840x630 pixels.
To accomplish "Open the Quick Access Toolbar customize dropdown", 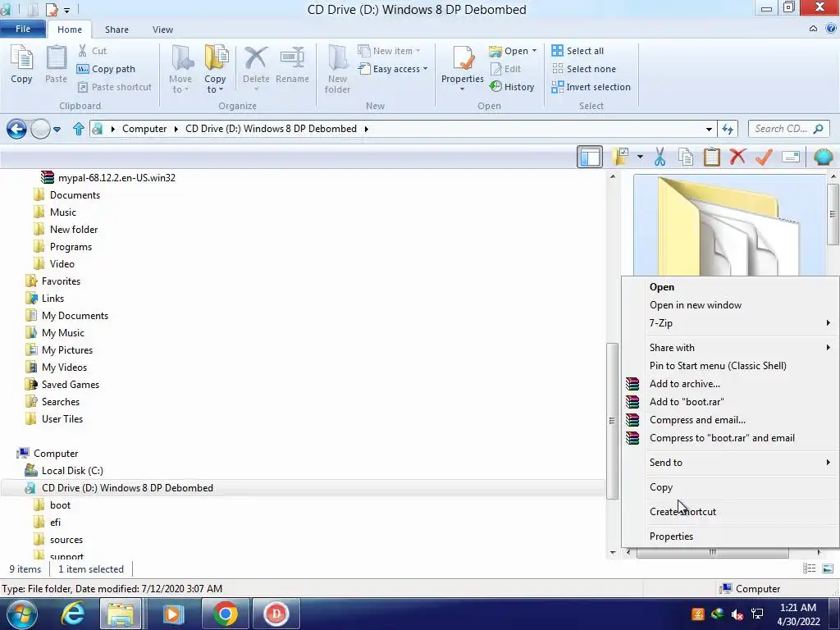I will coord(66,10).
